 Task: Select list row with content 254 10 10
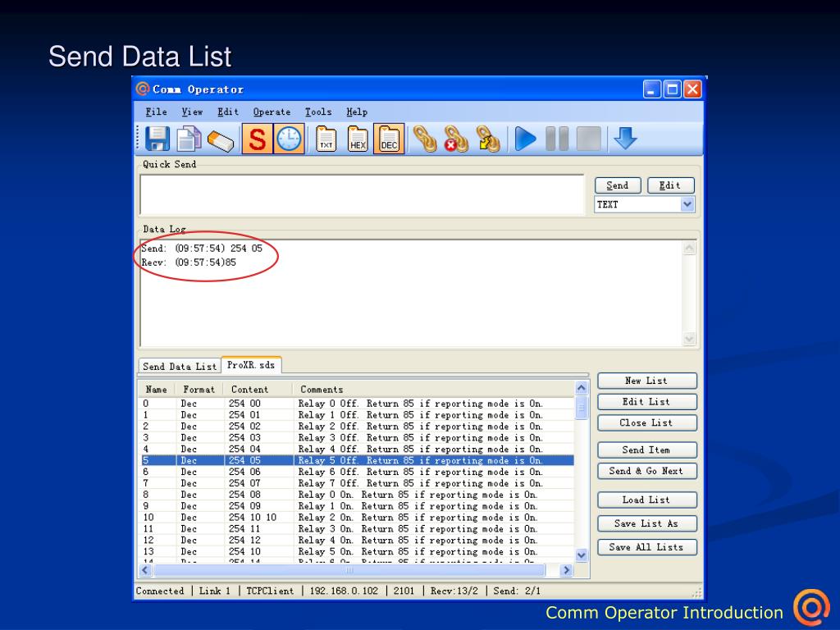(357, 518)
